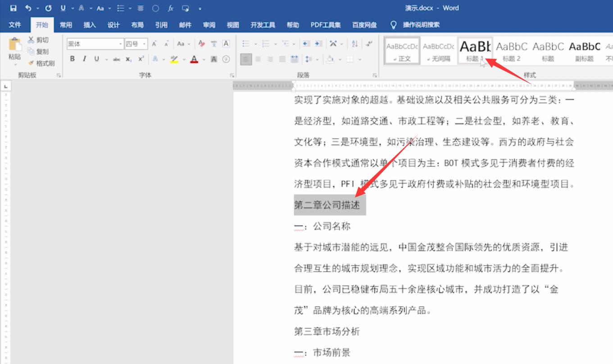Switch to 布局 Layout tab
This screenshot has width=613, height=364.
click(137, 25)
